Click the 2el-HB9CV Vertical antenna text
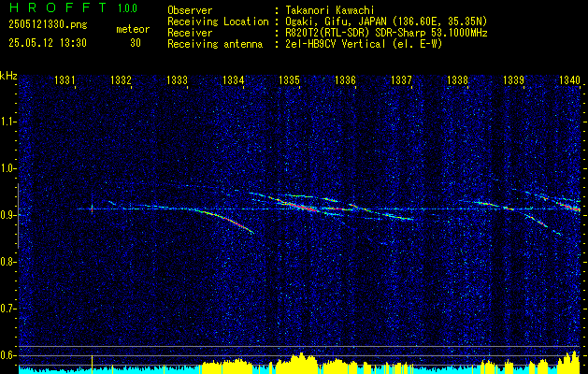 (x=362, y=44)
